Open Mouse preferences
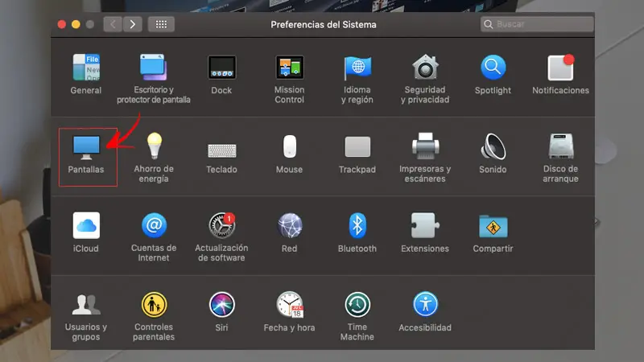Image resolution: width=644 pixels, height=362 pixels. [x=290, y=154]
